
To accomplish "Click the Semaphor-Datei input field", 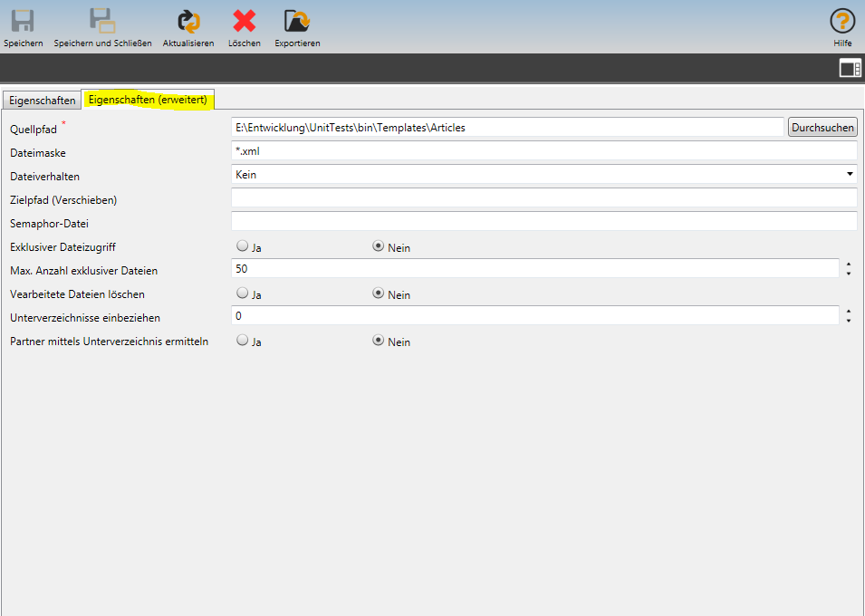I will pyautogui.click(x=543, y=222).
